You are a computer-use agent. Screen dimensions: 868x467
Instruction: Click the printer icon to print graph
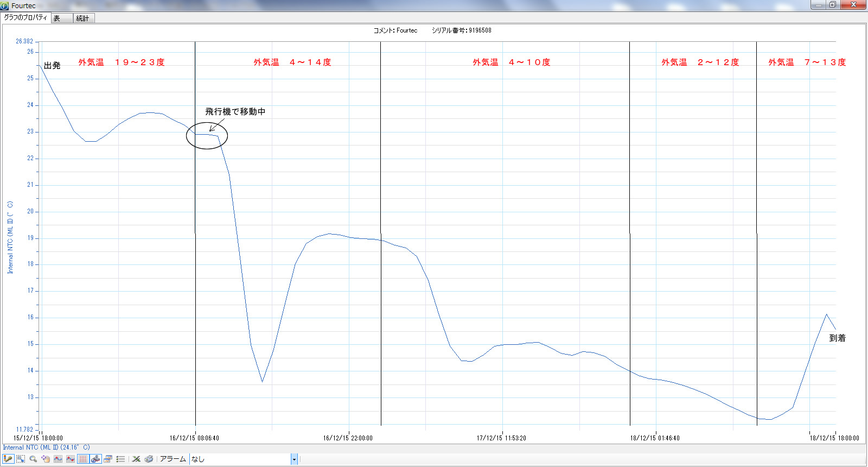click(x=149, y=459)
